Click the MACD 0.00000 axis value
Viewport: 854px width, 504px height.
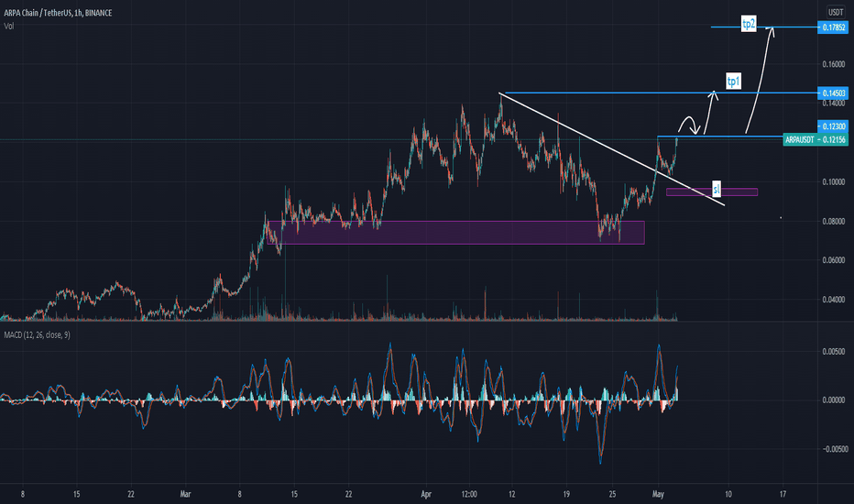pyautogui.click(x=833, y=400)
